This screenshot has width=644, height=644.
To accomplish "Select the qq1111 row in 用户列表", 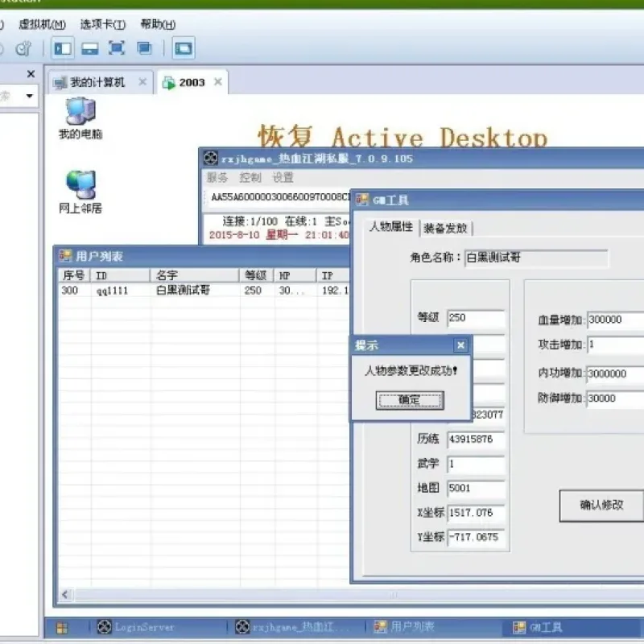I will click(204, 291).
